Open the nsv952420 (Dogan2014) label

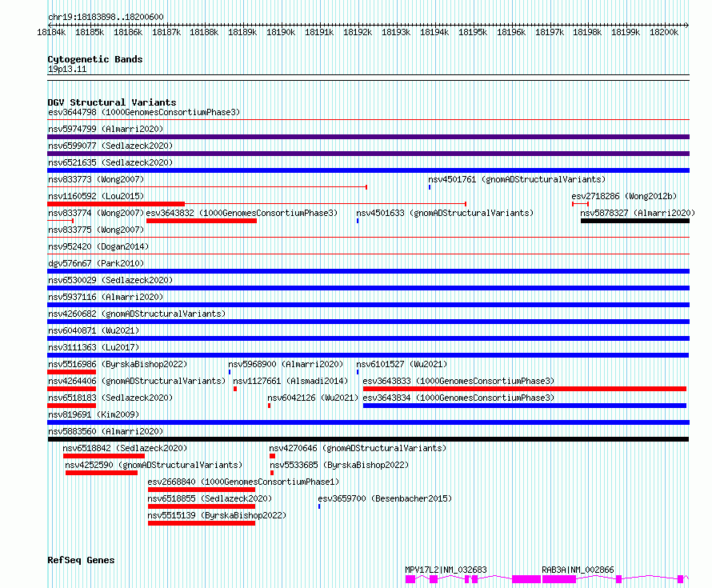click(98, 246)
